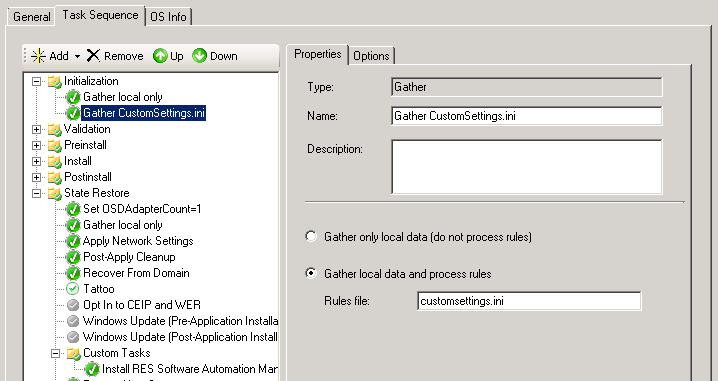Screen dimensions: 718x381
Task: Select Gather CustomSettings.ini step
Action: pyautogui.click(x=144, y=113)
